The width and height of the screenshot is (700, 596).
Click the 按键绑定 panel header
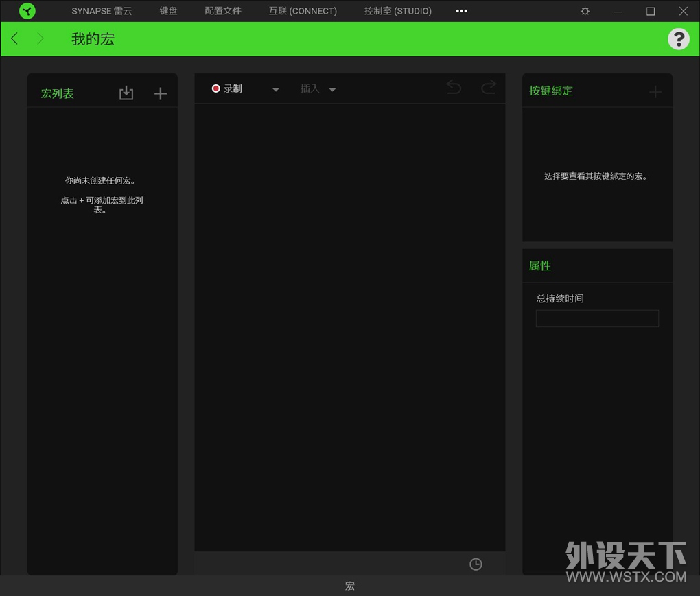551,91
